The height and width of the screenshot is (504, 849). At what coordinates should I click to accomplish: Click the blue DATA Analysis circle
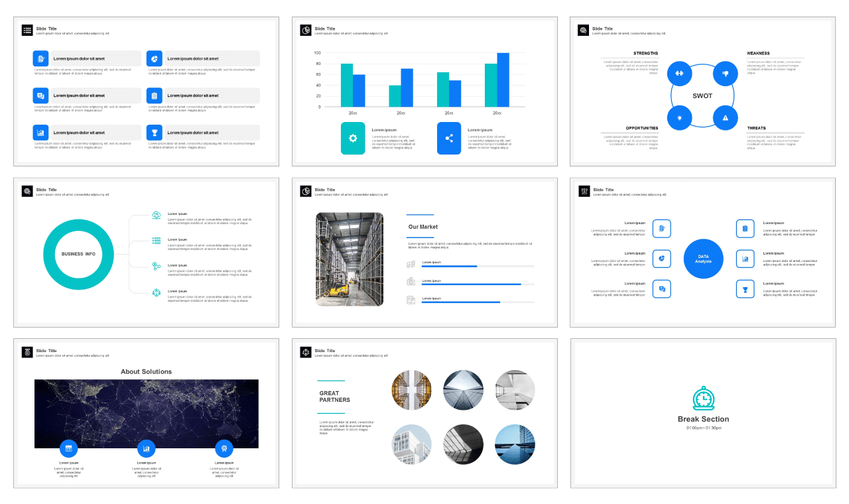[703, 259]
